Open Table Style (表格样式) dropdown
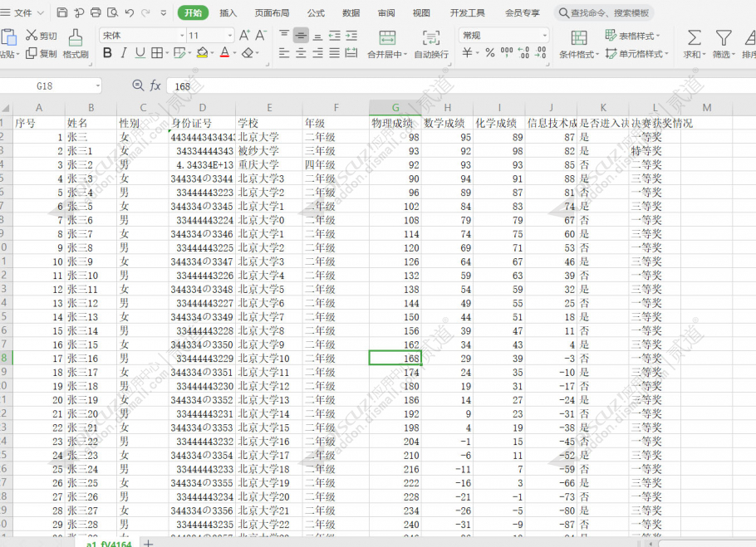 click(632, 36)
